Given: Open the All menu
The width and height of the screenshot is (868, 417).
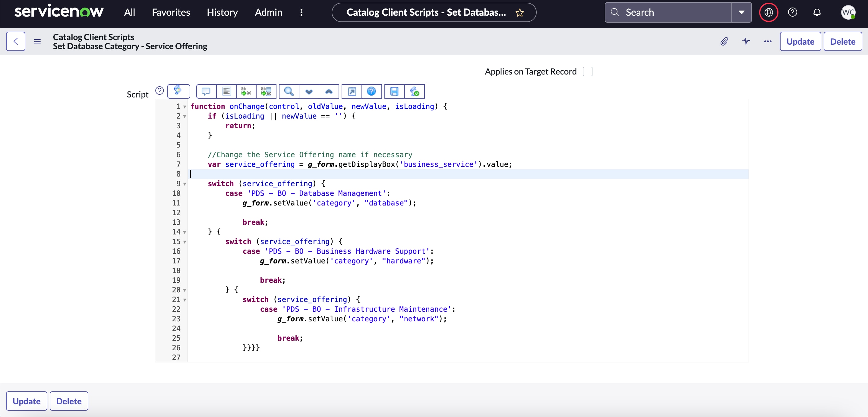Looking at the screenshot, I should (x=129, y=12).
